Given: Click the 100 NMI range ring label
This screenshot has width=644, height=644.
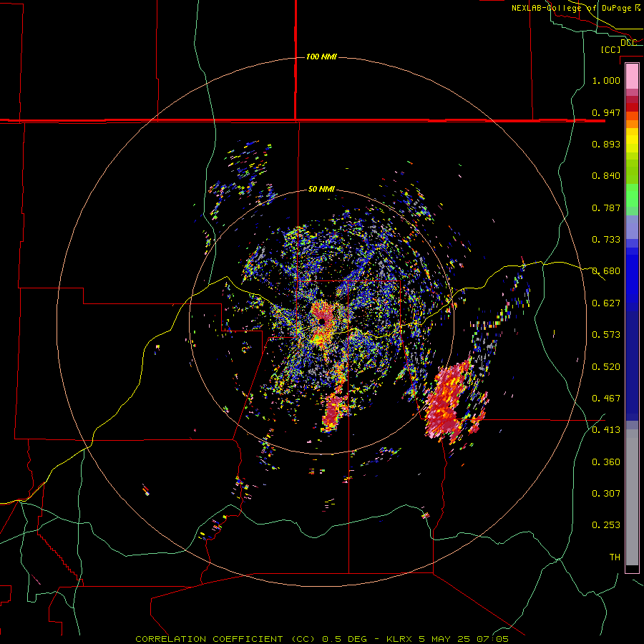Looking at the screenshot, I should 321,57.
